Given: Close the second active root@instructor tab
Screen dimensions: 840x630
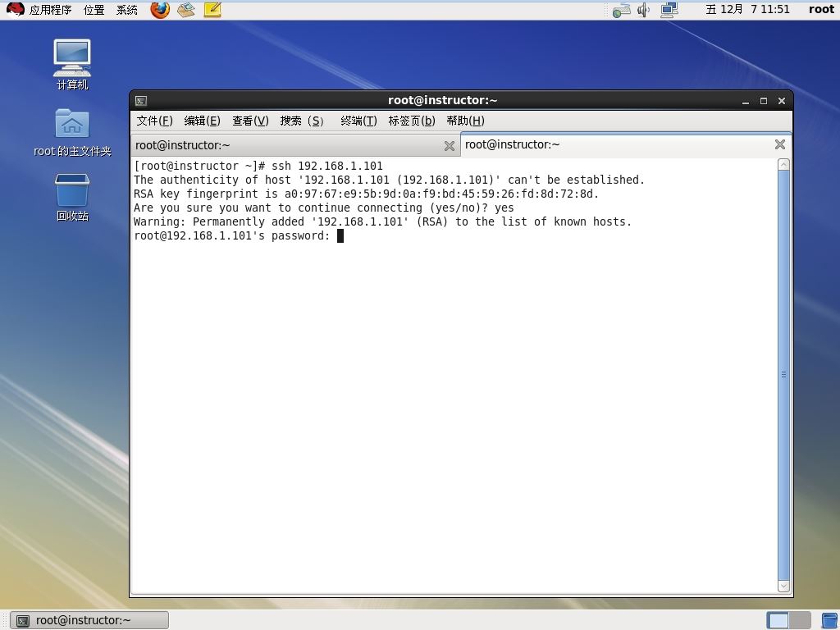Looking at the screenshot, I should (780, 144).
